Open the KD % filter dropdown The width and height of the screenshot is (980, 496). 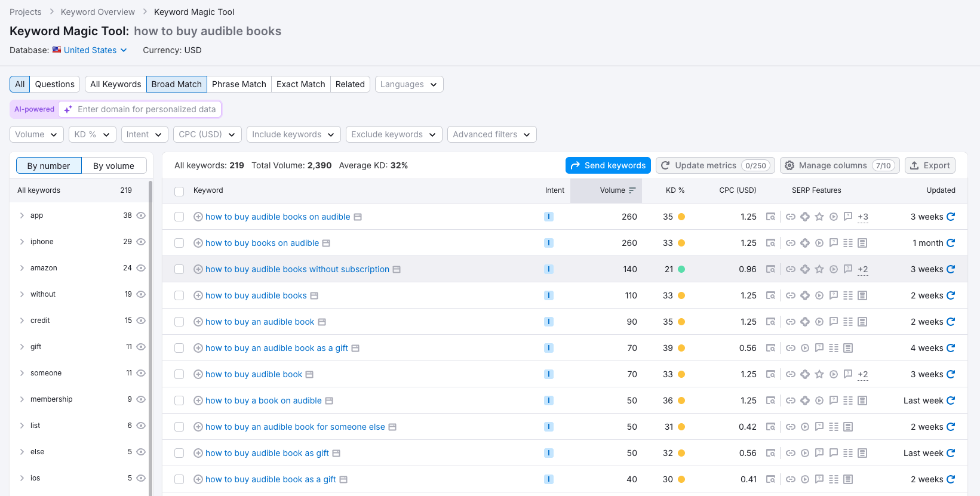pos(92,134)
